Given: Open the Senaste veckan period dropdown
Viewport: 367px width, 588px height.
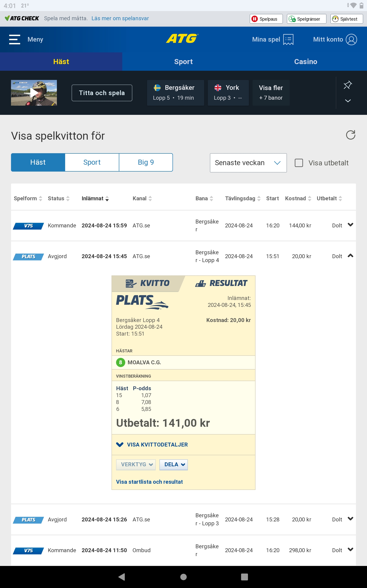Looking at the screenshot, I should (248, 163).
